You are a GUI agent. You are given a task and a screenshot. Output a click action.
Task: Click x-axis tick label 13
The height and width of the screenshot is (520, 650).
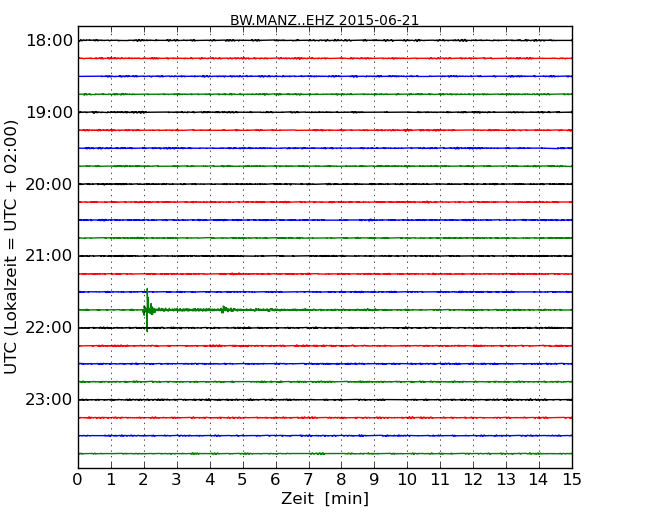[x=506, y=480]
